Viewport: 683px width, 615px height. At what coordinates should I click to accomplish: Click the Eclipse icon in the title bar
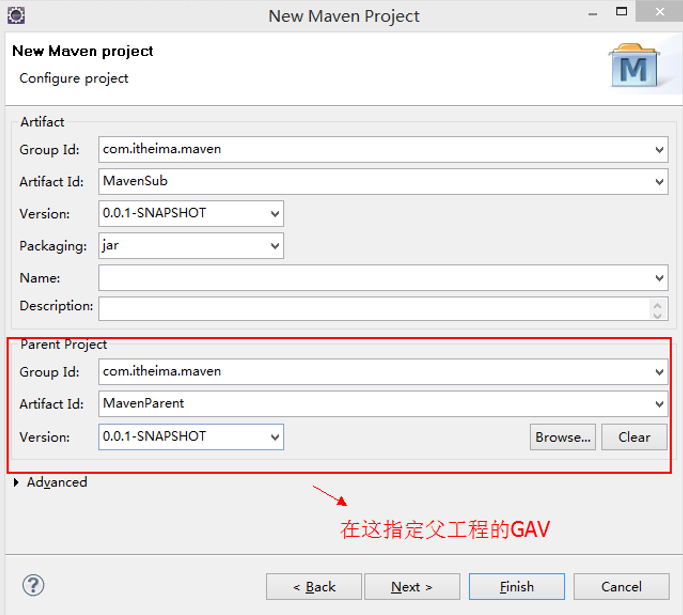pyautogui.click(x=16, y=16)
